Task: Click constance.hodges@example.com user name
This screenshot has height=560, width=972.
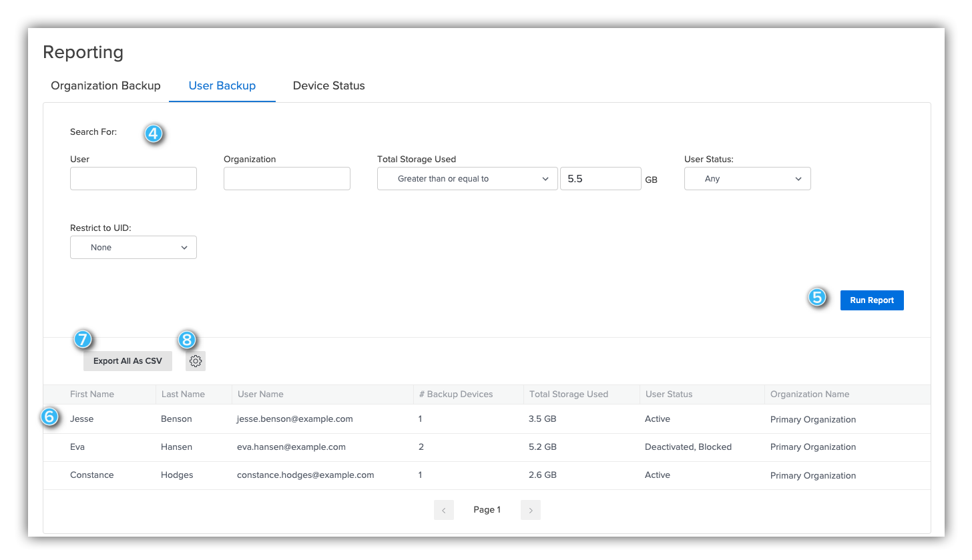Action: (306, 475)
